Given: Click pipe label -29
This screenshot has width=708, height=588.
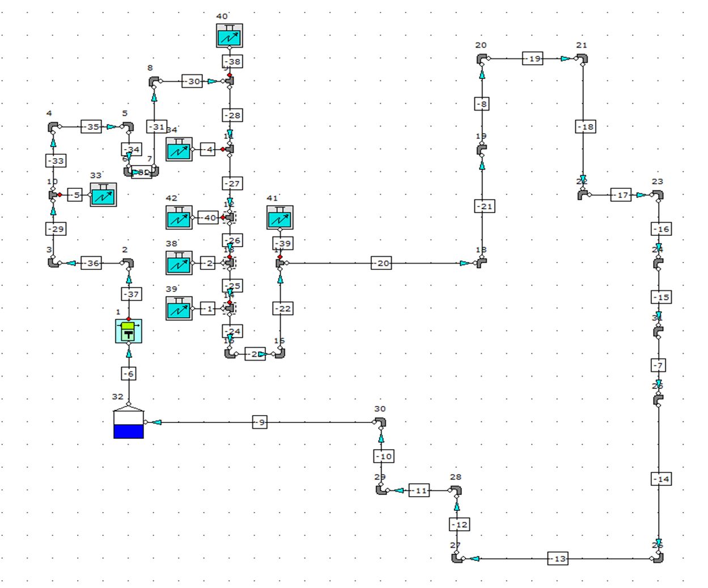Looking at the screenshot, I should point(56,229).
